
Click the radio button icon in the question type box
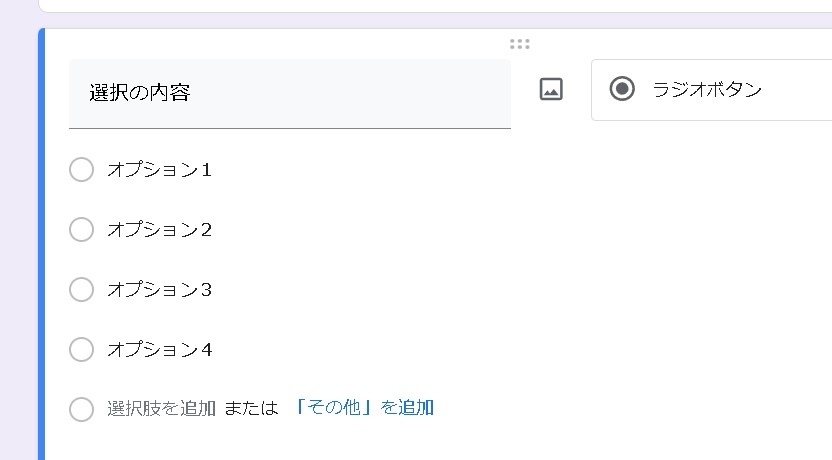(622, 89)
